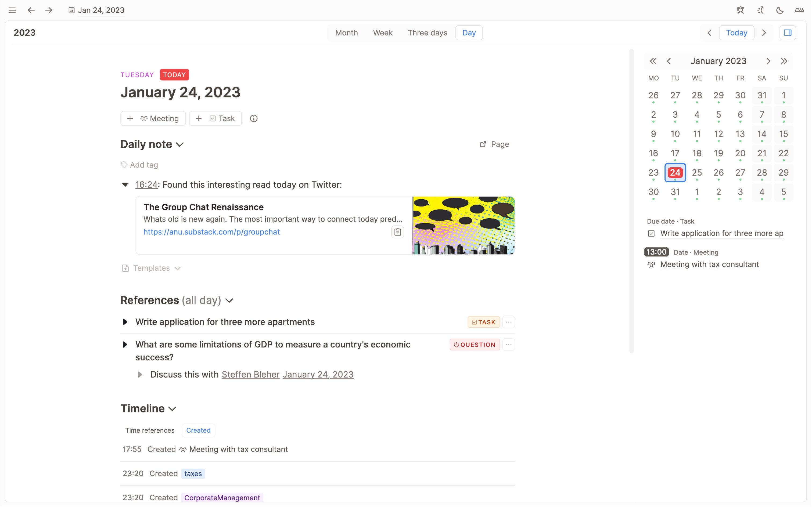Toggle dark mode moon icon
812x507 pixels.
780,10
